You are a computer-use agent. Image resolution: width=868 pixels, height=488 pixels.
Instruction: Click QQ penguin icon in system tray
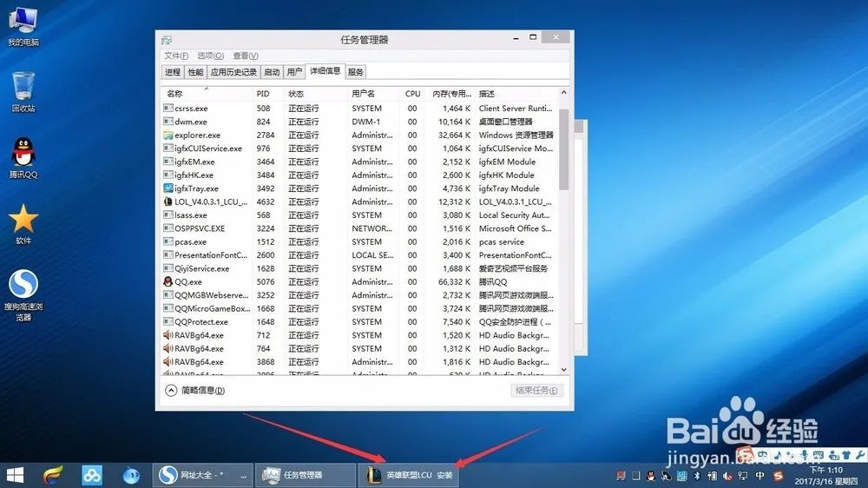pos(651,476)
